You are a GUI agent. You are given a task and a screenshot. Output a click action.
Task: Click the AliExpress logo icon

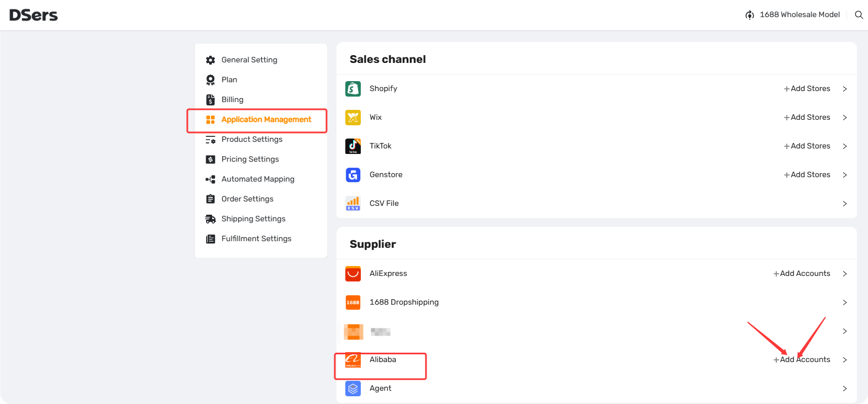click(x=353, y=274)
